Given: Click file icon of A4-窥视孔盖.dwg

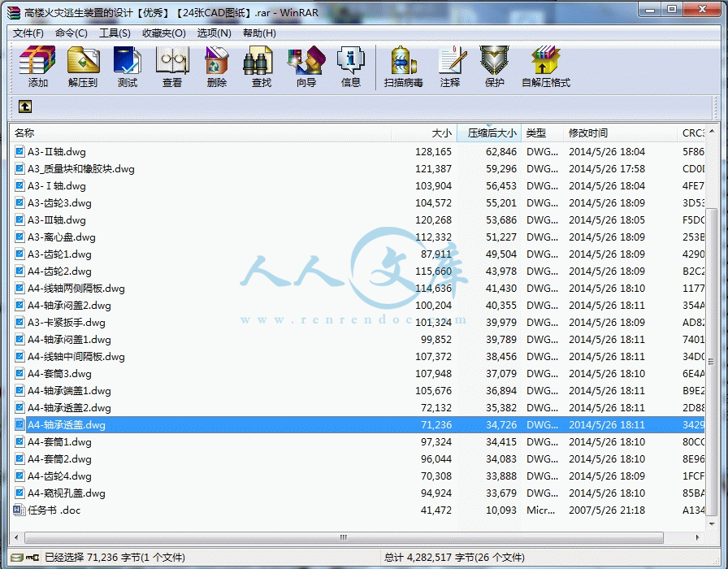Looking at the screenshot, I should coord(19,493).
